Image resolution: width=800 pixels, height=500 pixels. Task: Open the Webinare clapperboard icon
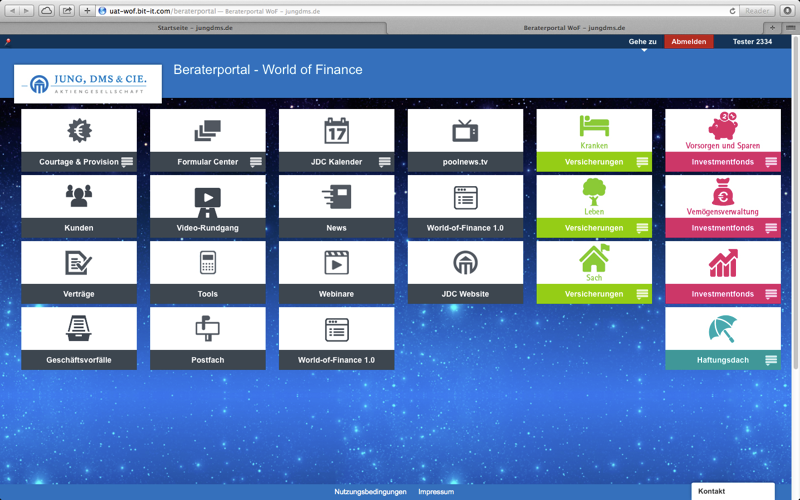(x=337, y=263)
